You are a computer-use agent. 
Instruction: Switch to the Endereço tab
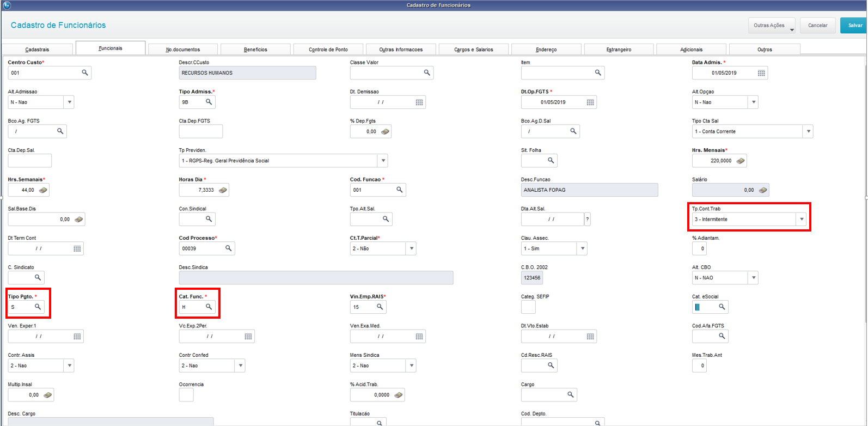pyautogui.click(x=546, y=50)
